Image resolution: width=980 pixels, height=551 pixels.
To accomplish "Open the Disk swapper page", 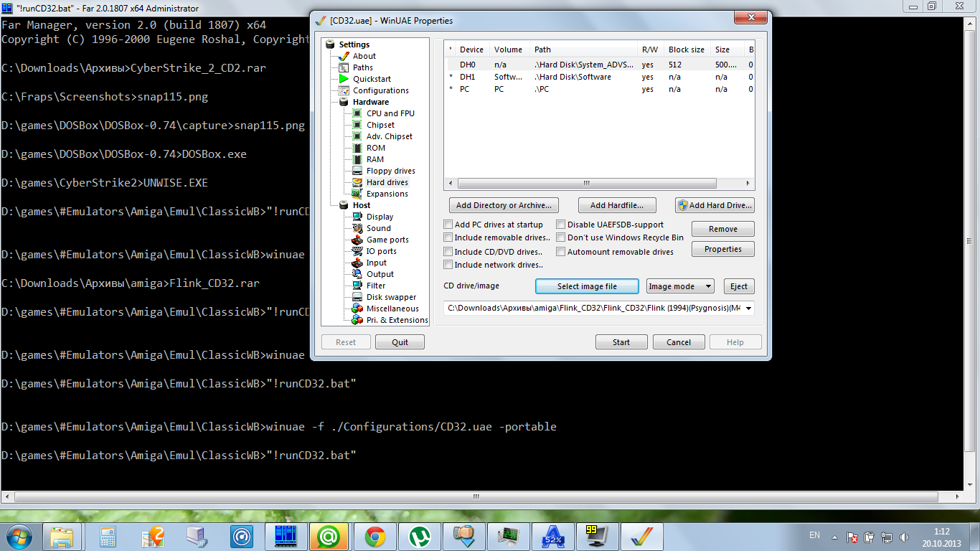I will point(391,297).
